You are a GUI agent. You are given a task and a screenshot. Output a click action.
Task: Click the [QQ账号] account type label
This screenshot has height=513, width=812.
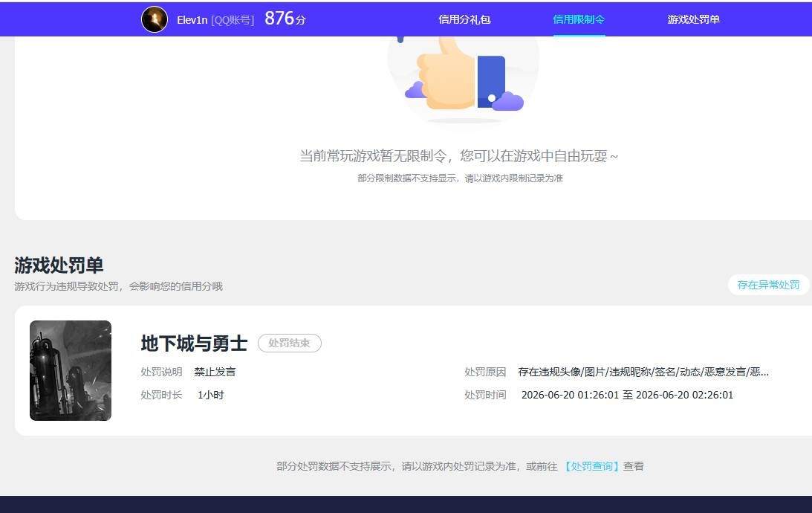point(233,20)
